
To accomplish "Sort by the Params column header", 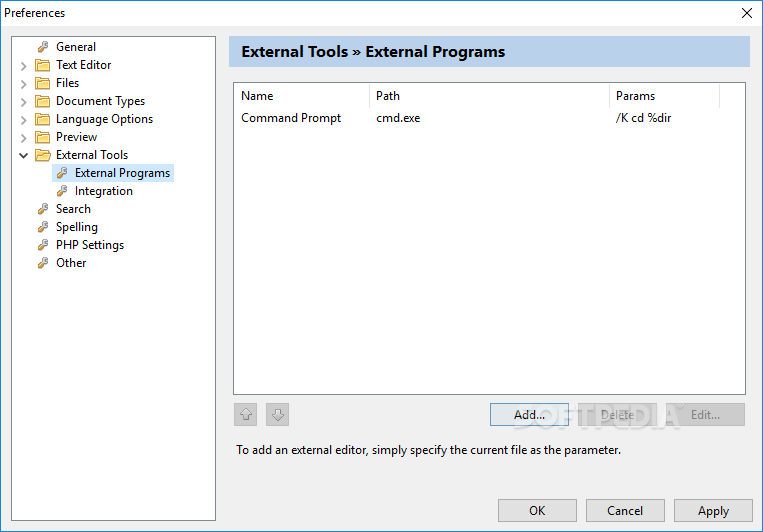I will 665,96.
